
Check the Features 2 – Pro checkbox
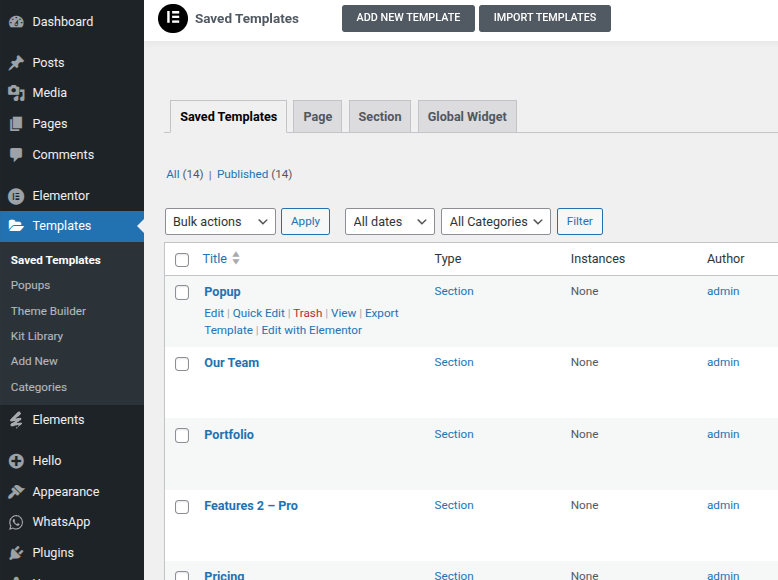pyautogui.click(x=182, y=507)
